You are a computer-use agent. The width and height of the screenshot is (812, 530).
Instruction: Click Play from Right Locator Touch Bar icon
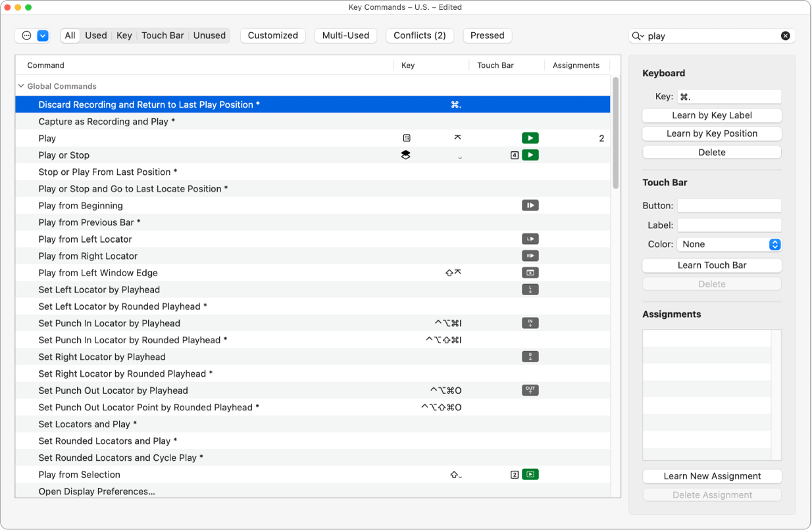tap(530, 256)
